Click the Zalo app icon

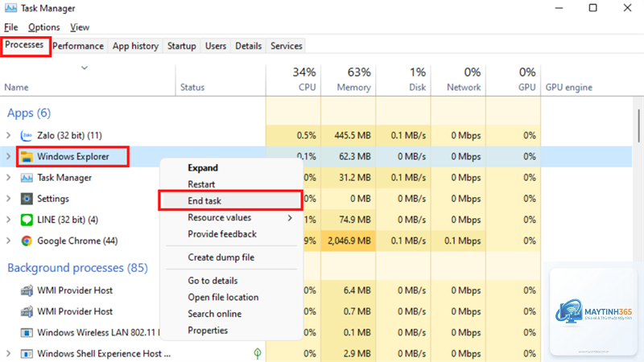click(27, 135)
